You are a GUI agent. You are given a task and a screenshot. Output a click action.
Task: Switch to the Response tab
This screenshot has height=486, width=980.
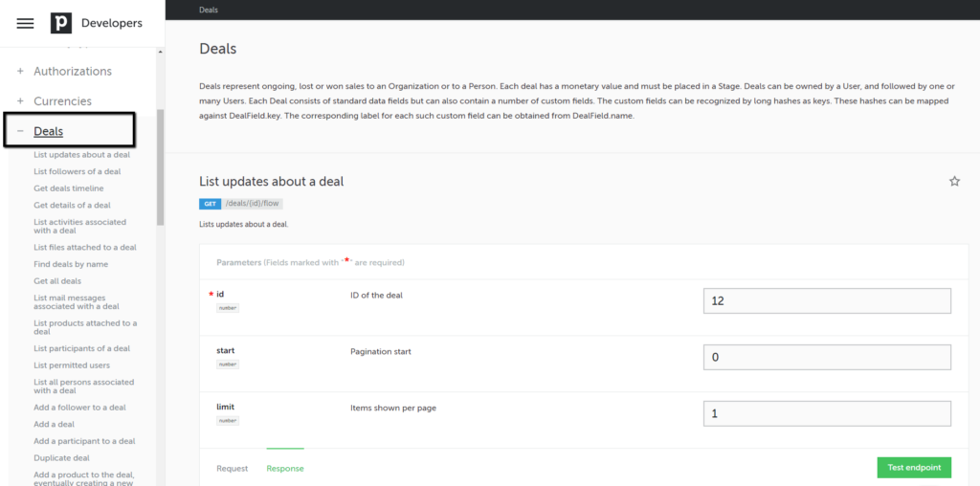pos(285,469)
